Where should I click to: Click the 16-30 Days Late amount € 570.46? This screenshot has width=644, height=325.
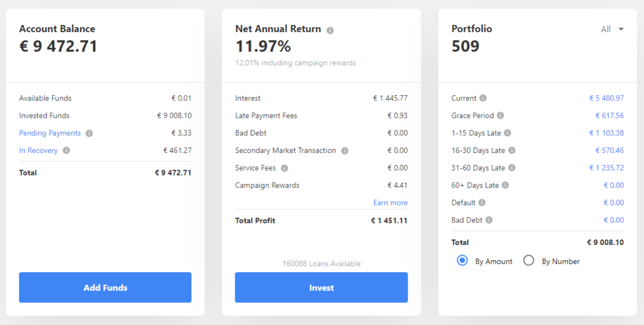click(609, 151)
